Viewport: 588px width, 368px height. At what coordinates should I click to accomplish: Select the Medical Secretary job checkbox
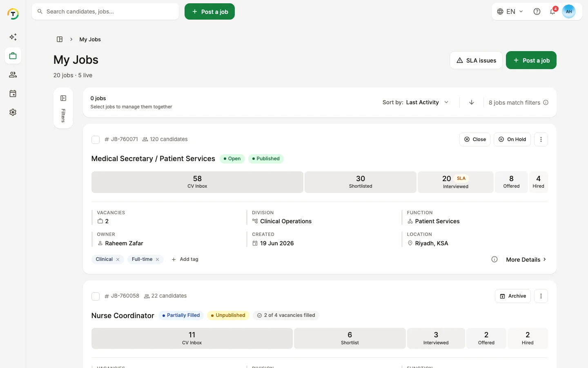click(x=96, y=140)
